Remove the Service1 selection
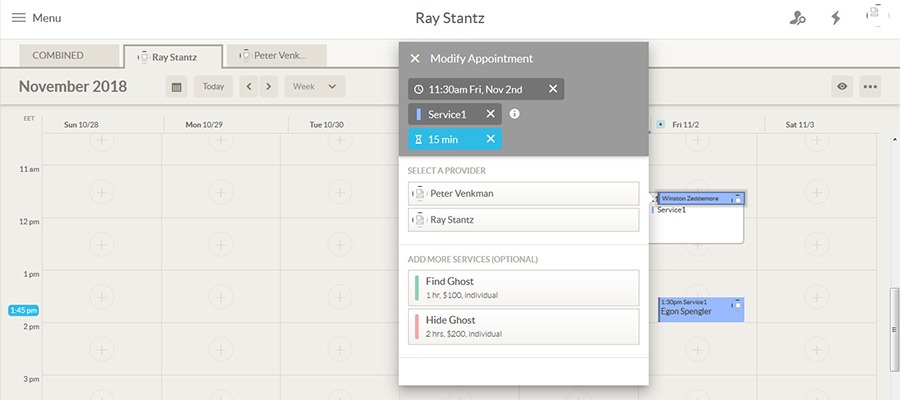 coord(490,114)
